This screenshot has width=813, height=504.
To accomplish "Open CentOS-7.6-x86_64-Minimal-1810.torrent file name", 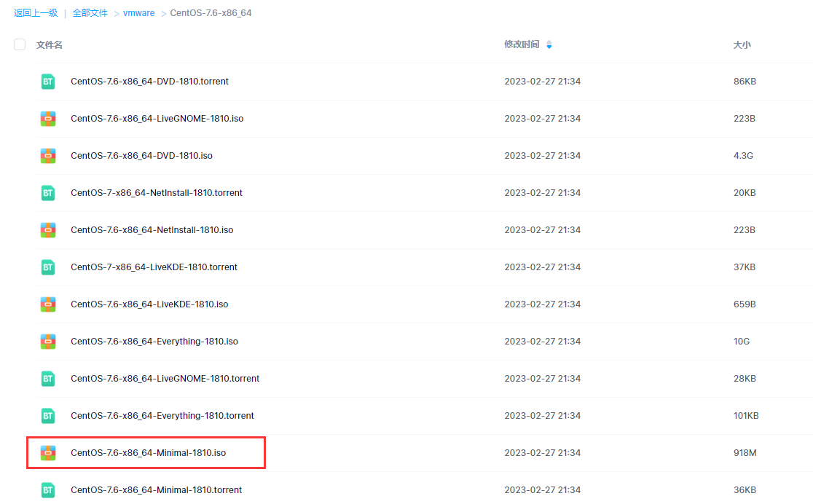I will [156, 490].
